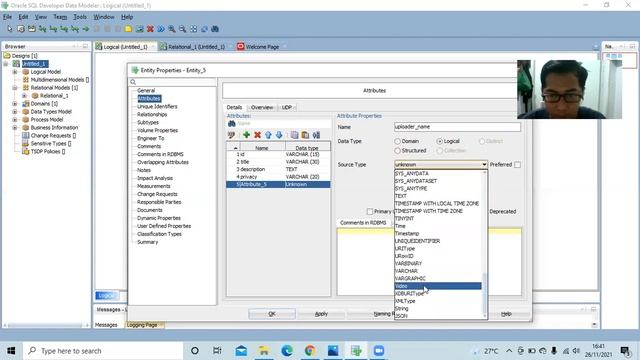Click the red Delete icon in main toolbar
The image size is (640, 360).
150,29
